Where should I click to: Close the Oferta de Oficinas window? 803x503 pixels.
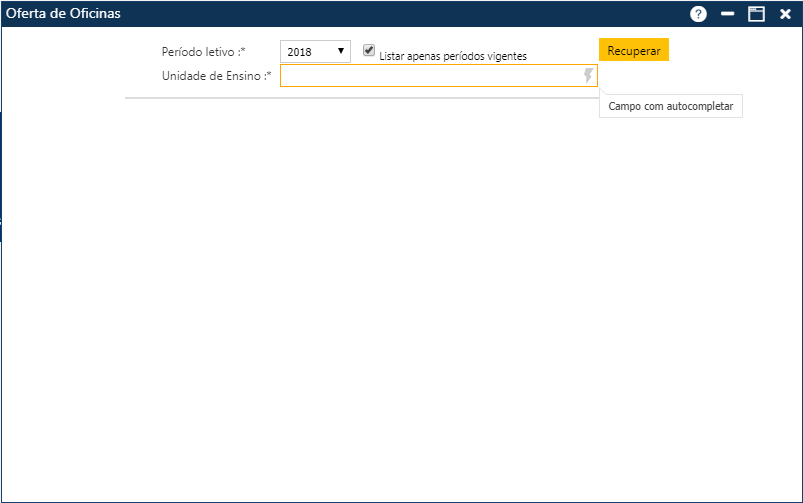(x=785, y=14)
